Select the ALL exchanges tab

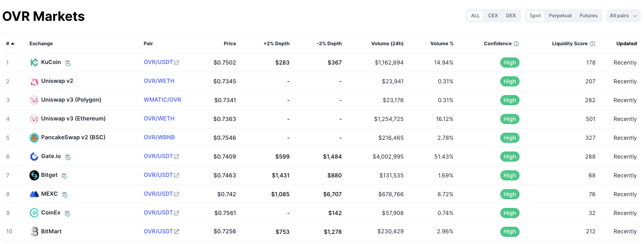pyautogui.click(x=475, y=16)
